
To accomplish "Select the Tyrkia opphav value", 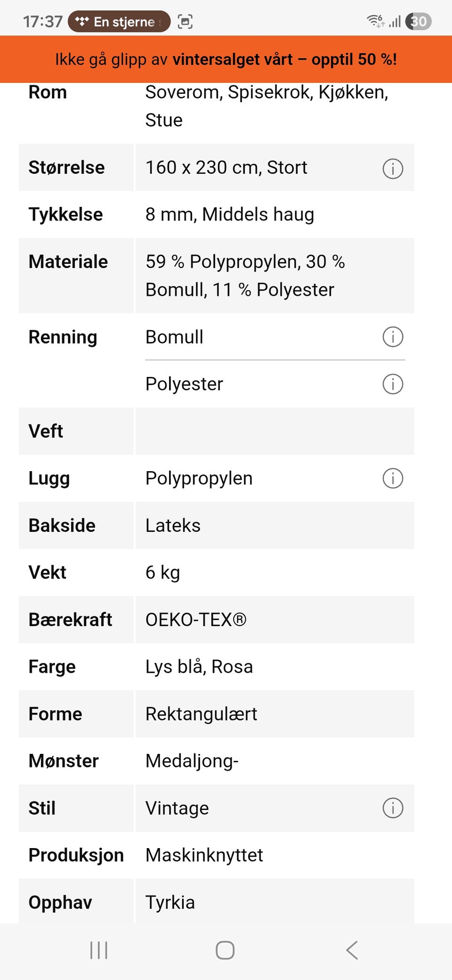I will click(x=170, y=902).
